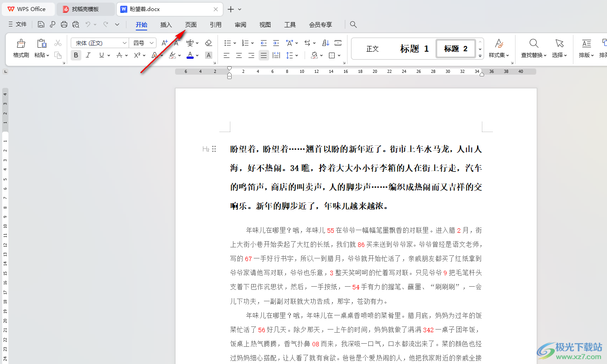Viewport: 607px width, 364px height.
Task: Toggle the Justify alignment button
Action: tap(264, 55)
